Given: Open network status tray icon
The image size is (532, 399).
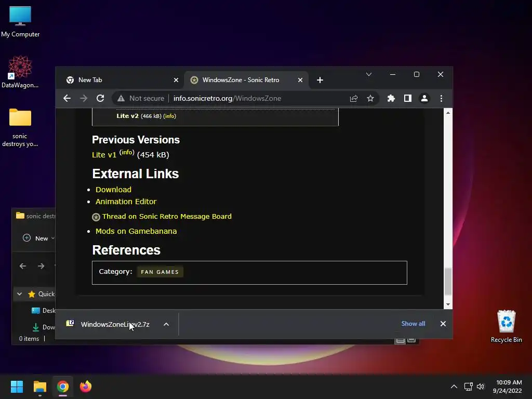Looking at the screenshot, I should [x=468, y=387].
